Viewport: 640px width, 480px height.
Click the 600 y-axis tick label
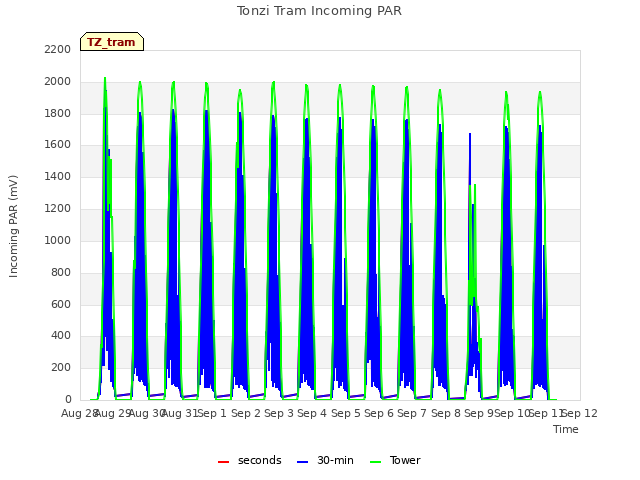tap(61, 304)
